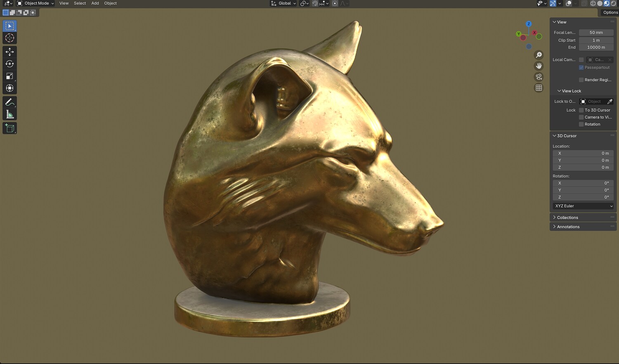Toggle camera view with camera icon
This screenshot has width=619, height=364.
(539, 77)
